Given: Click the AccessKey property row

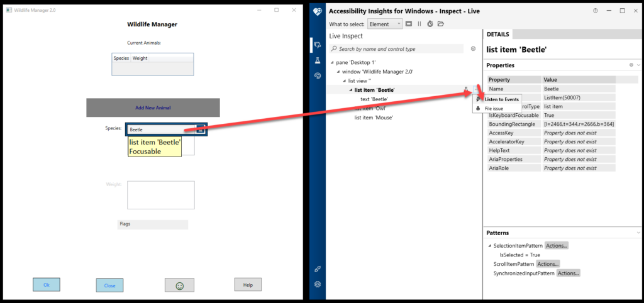Looking at the screenshot, I should point(551,133).
